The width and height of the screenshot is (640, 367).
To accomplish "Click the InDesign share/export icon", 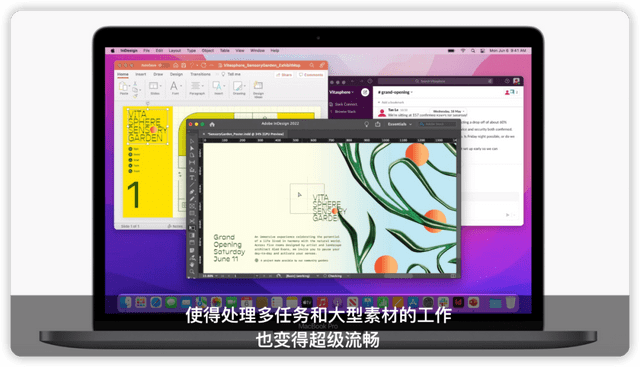I will (x=378, y=124).
